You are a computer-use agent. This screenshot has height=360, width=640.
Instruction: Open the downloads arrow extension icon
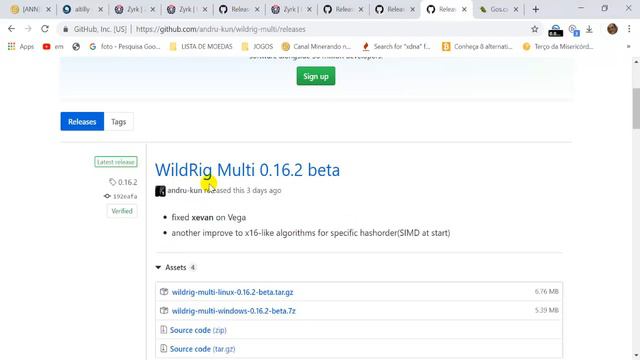click(589, 29)
